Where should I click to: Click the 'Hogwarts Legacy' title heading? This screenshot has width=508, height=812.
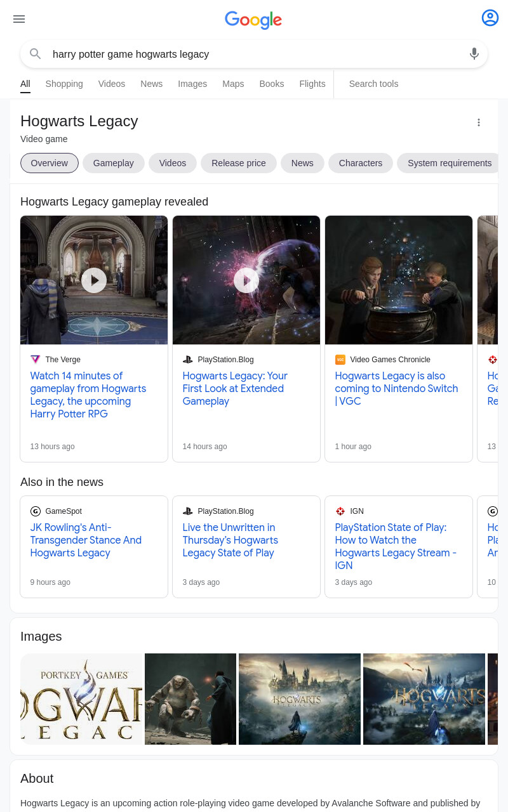(x=79, y=121)
